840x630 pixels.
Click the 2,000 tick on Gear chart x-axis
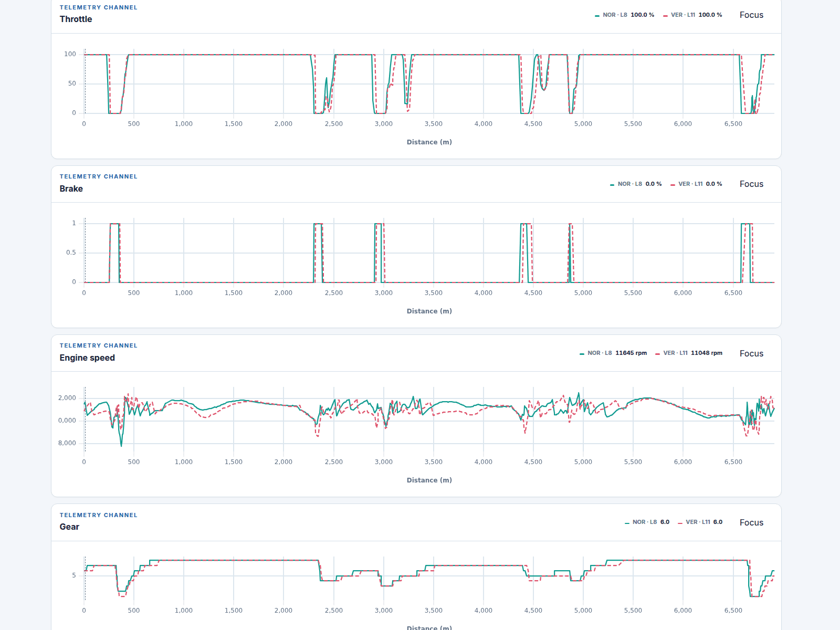[283, 611]
